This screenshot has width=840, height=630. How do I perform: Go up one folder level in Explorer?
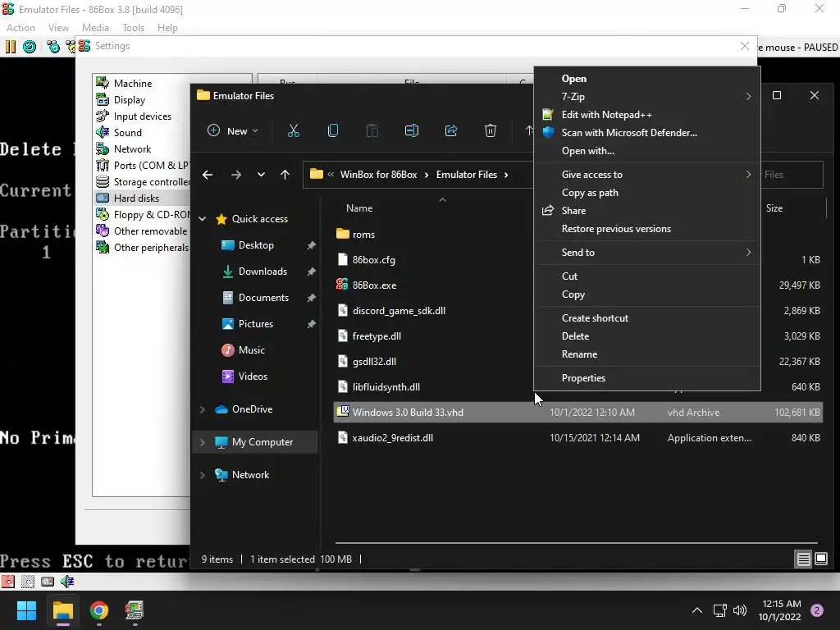tap(285, 175)
